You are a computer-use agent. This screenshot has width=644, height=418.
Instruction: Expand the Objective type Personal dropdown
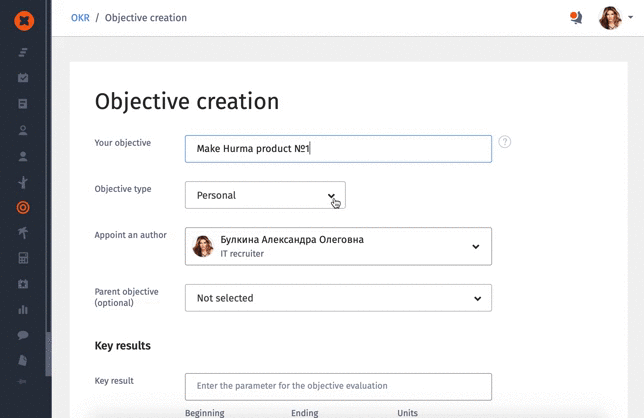tap(265, 195)
